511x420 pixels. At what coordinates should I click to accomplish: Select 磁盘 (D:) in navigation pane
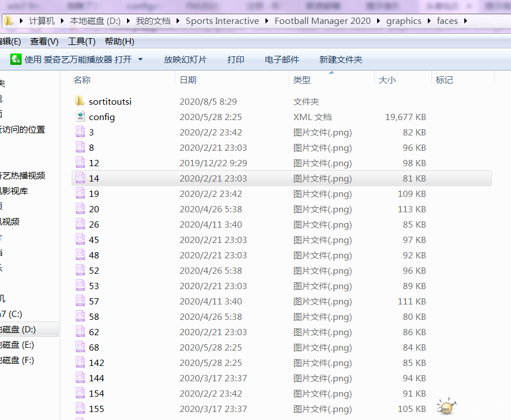18,329
